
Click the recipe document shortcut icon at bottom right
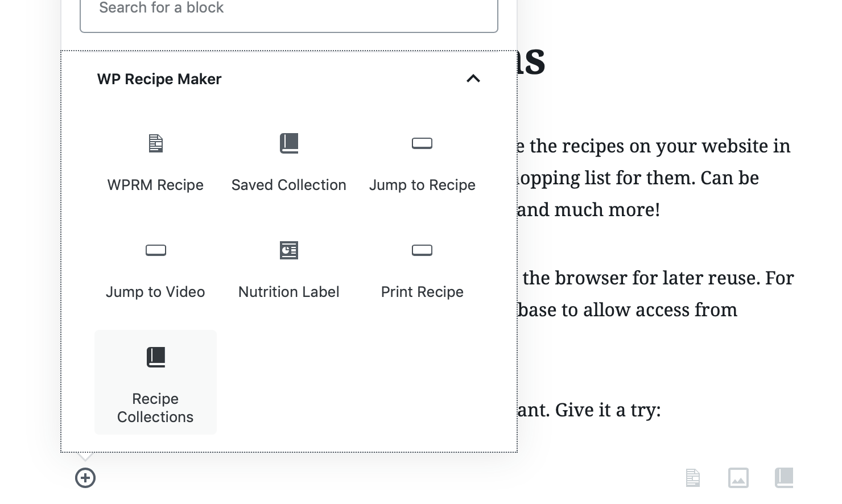692,478
